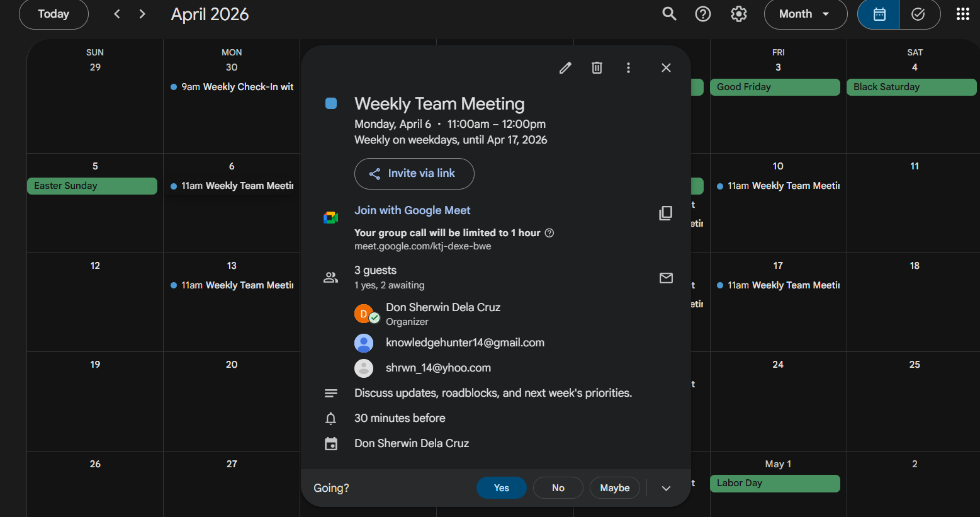This screenshot has height=517, width=980.
Task: Switch to the Tasks view toggle
Action: tap(918, 14)
